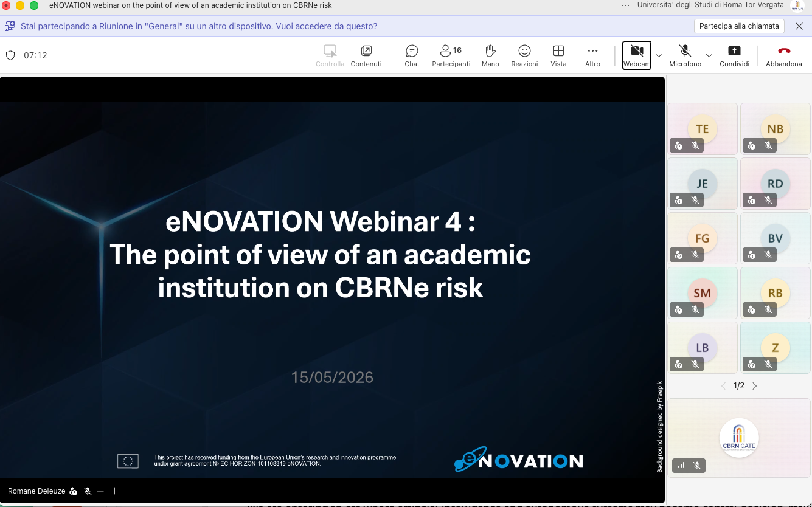The width and height of the screenshot is (812, 507).
Task: Click the eNOVATION logo on slide
Action: click(518, 460)
